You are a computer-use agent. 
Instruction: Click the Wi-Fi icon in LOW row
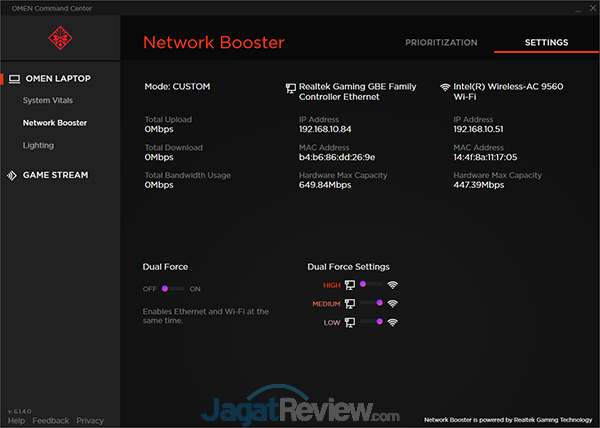point(393,322)
